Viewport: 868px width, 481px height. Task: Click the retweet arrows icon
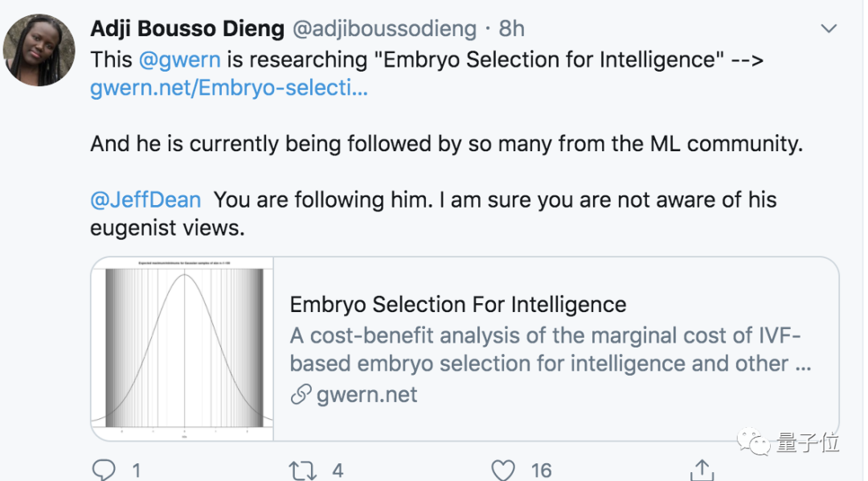(303, 470)
